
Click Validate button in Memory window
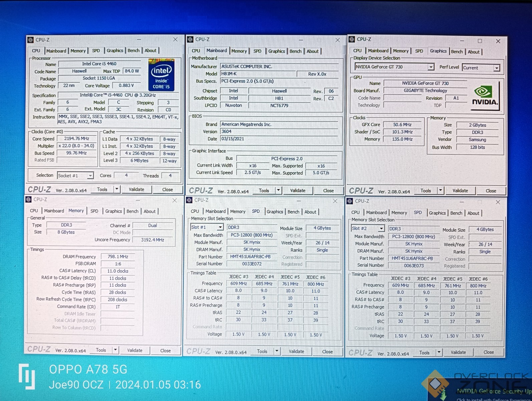[135, 350]
